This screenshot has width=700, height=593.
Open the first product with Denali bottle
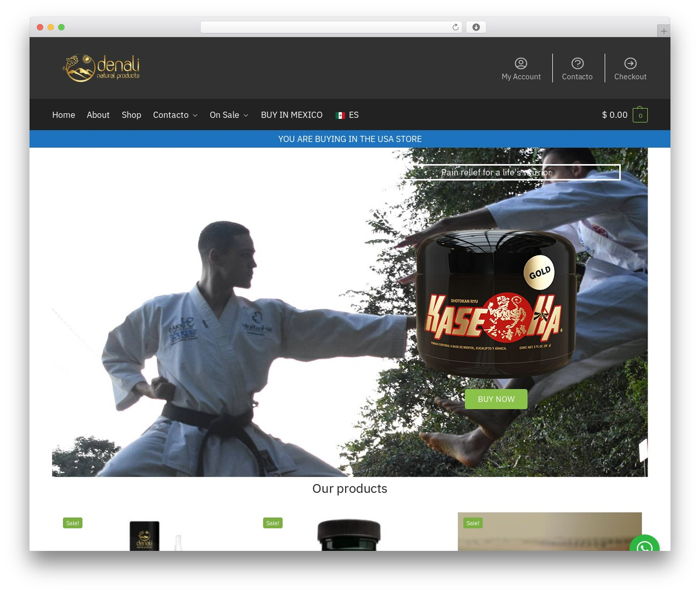pyautogui.click(x=149, y=532)
